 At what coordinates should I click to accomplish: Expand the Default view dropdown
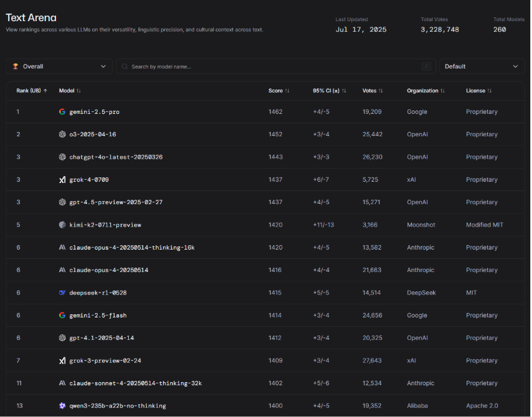(x=482, y=67)
